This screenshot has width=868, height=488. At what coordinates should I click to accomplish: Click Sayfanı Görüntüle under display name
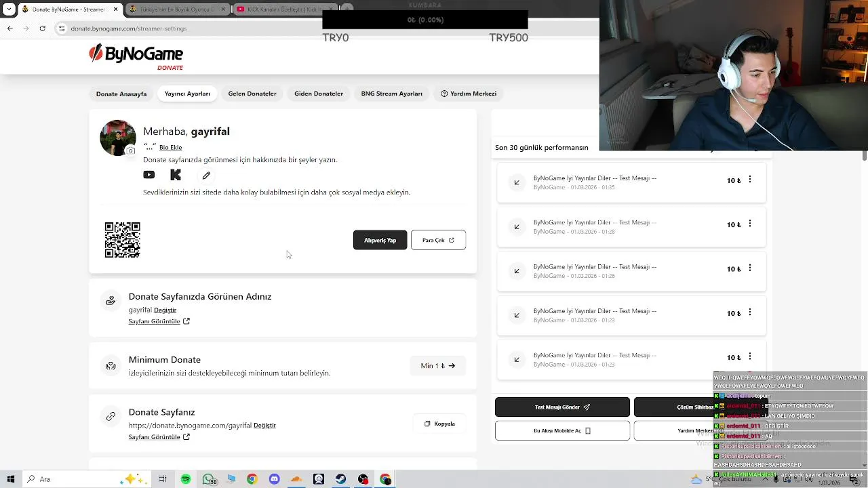pos(159,321)
